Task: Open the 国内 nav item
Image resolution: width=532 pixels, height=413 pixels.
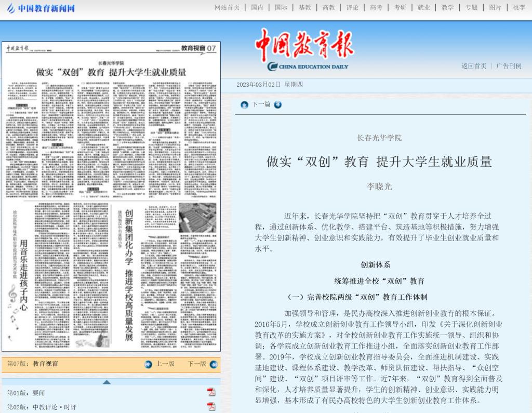Action: 257,7
